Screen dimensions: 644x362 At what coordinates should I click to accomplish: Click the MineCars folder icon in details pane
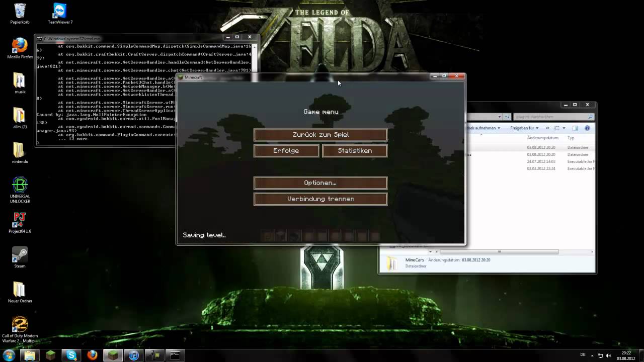pos(391,263)
